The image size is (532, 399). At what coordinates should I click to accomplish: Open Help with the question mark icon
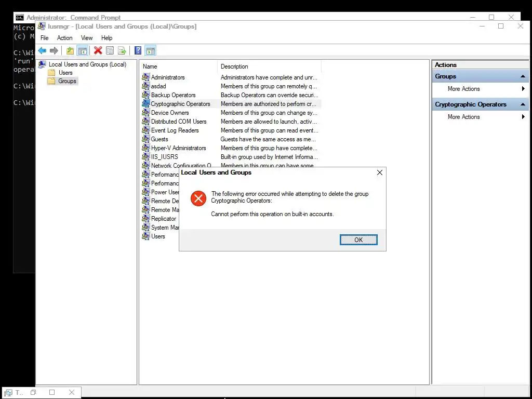pos(138,51)
